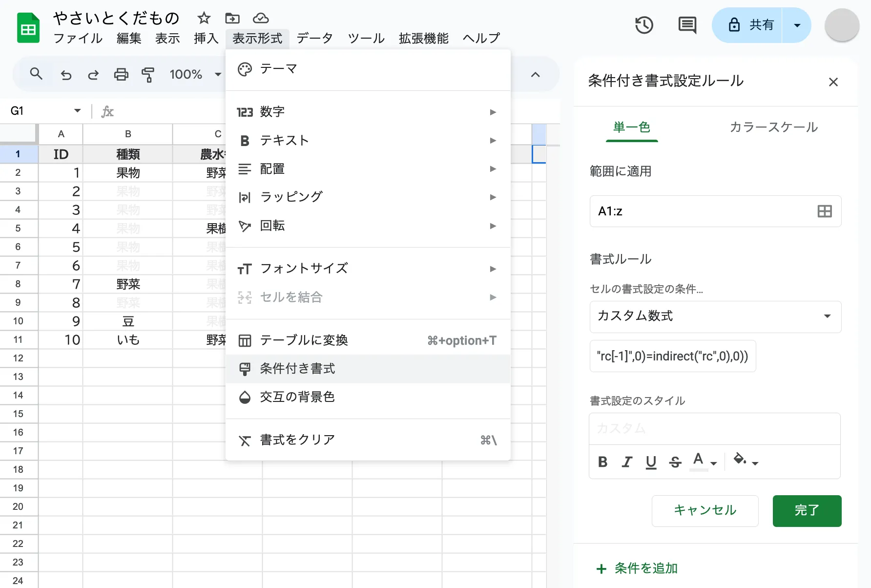Open the share options dropdown arrow

click(797, 25)
